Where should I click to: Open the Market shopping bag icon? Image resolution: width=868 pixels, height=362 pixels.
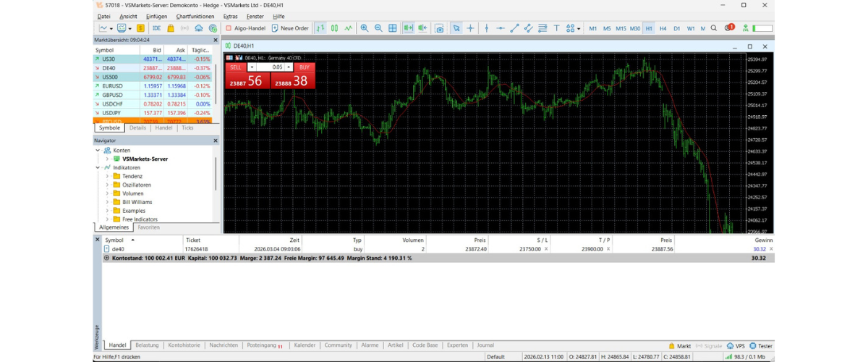171,28
